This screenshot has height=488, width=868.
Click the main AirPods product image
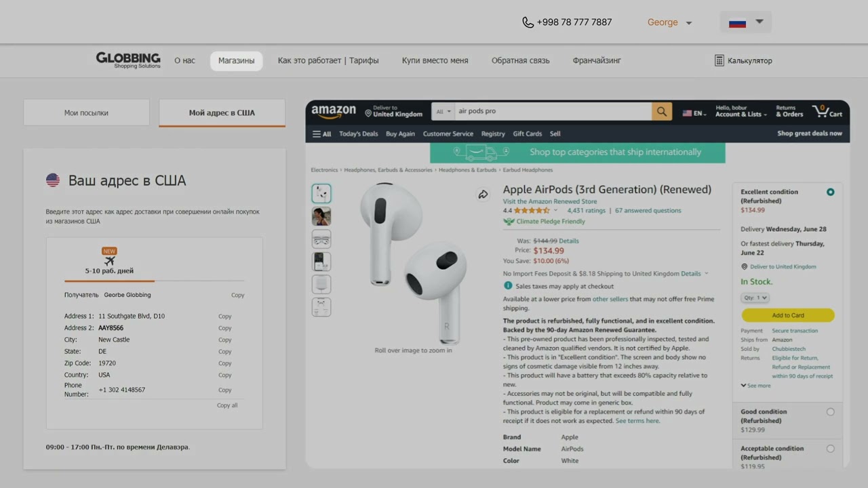click(413, 263)
